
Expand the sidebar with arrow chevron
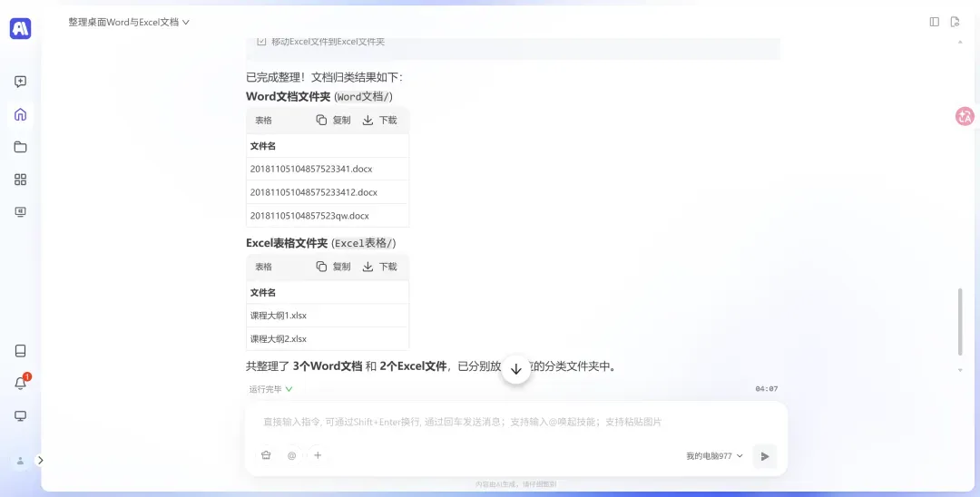pyautogui.click(x=40, y=460)
